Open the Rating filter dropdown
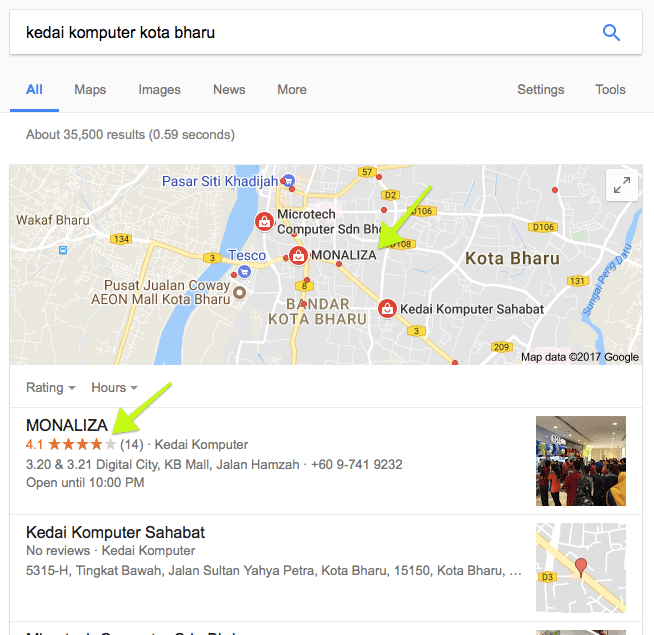Viewport: 654px width, 635px height. point(50,388)
